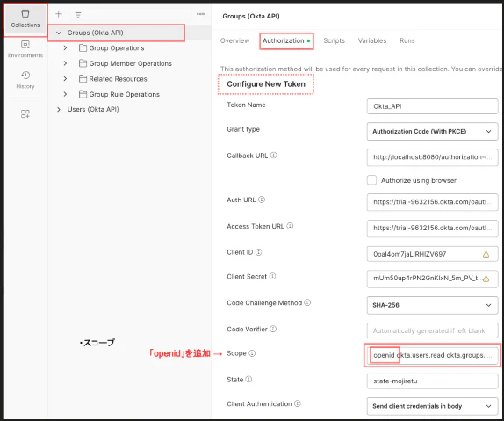
Task: Click the Token Name input field
Action: 432,106
